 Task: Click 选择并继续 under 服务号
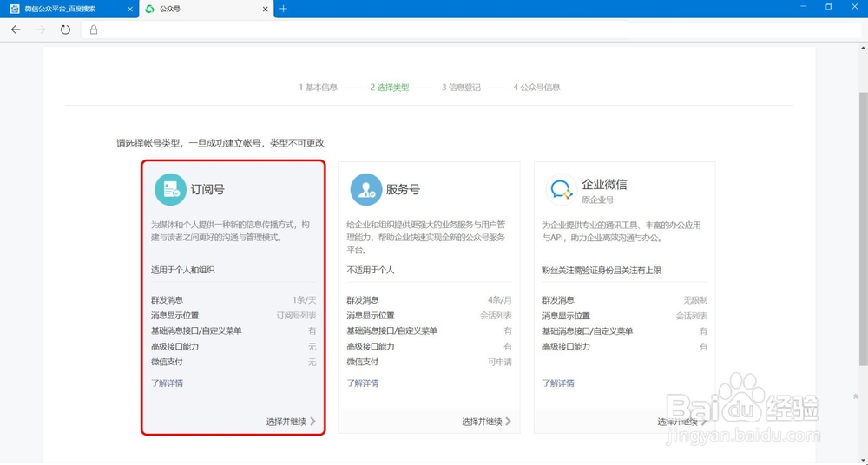(482, 422)
